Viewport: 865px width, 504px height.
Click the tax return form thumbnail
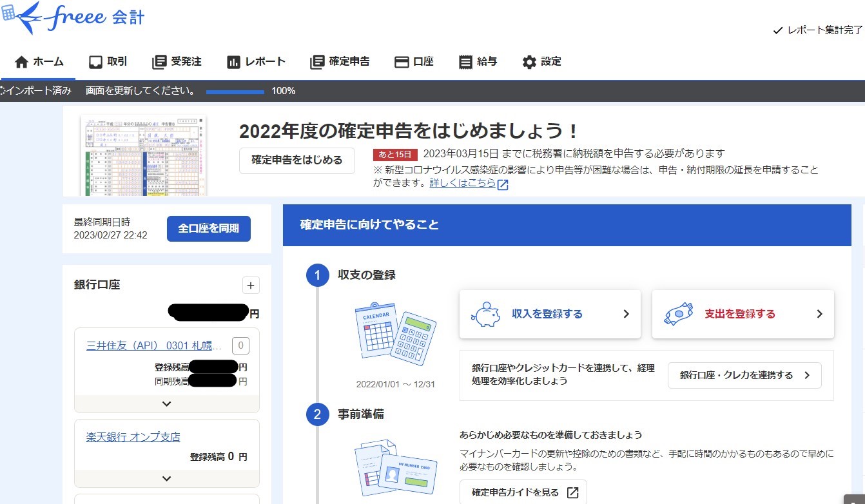coord(144,155)
